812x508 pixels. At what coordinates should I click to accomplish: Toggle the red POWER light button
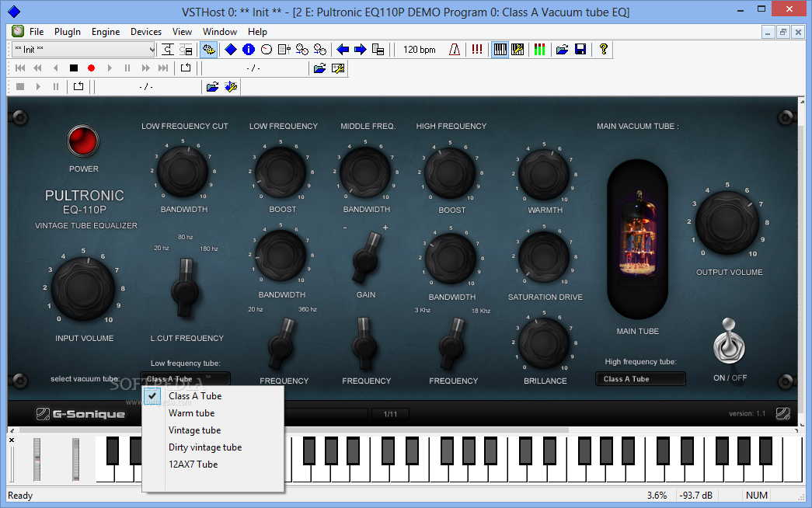(x=83, y=141)
